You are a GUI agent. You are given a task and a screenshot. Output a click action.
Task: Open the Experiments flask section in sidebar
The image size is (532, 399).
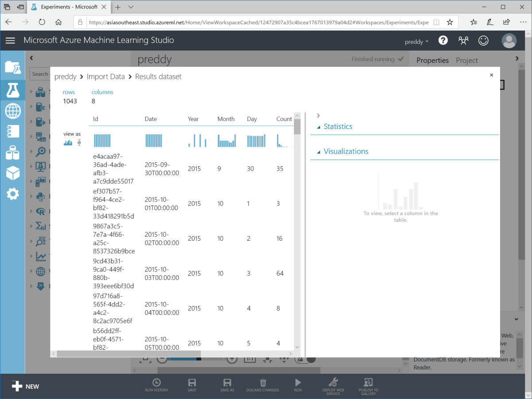[x=12, y=90]
